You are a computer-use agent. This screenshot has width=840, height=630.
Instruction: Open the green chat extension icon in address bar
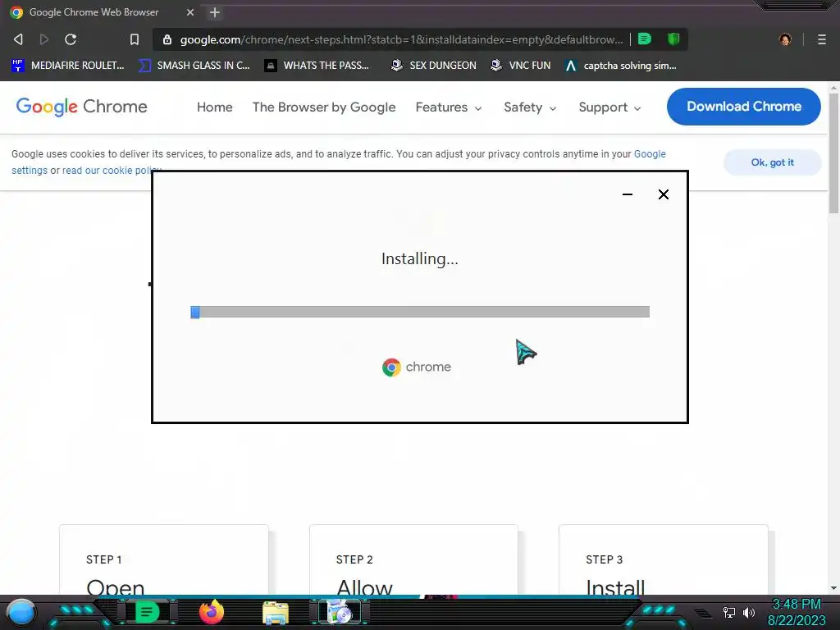pos(645,39)
